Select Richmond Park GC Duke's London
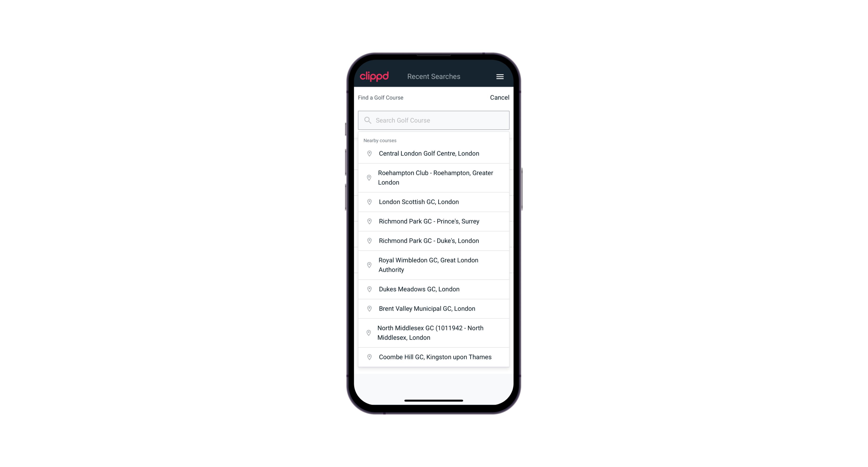The width and height of the screenshot is (868, 467). pyautogui.click(x=434, y=240)
